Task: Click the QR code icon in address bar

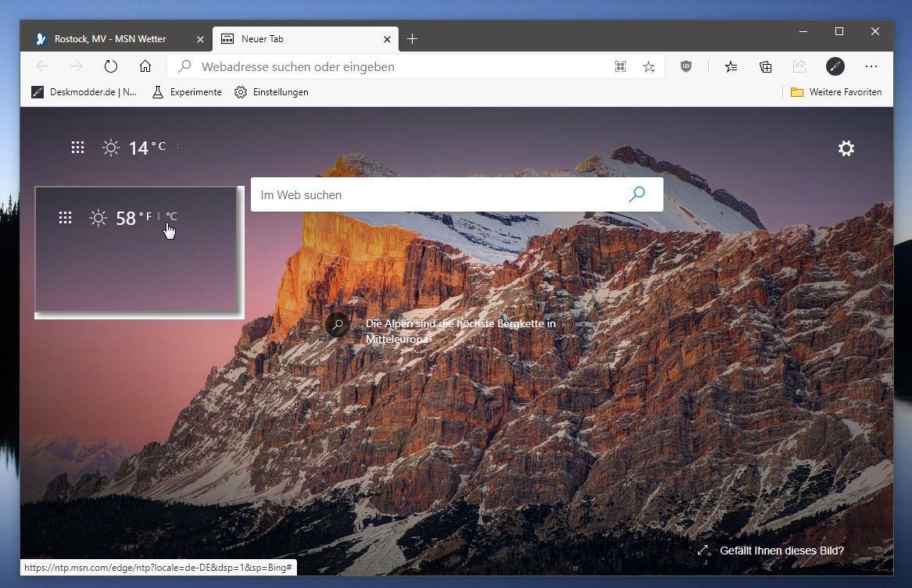Action: point(621,67)
